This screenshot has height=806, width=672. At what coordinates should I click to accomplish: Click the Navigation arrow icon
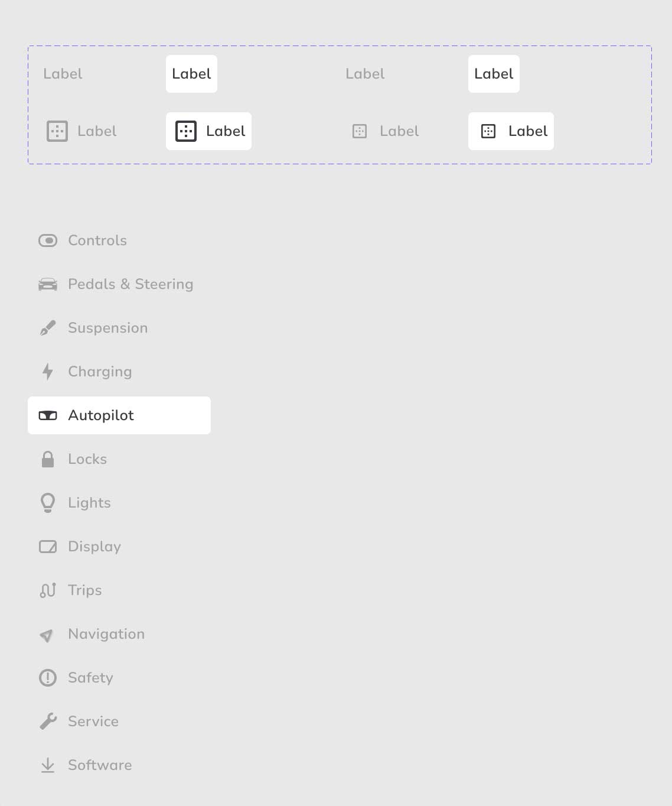[46, 635]
